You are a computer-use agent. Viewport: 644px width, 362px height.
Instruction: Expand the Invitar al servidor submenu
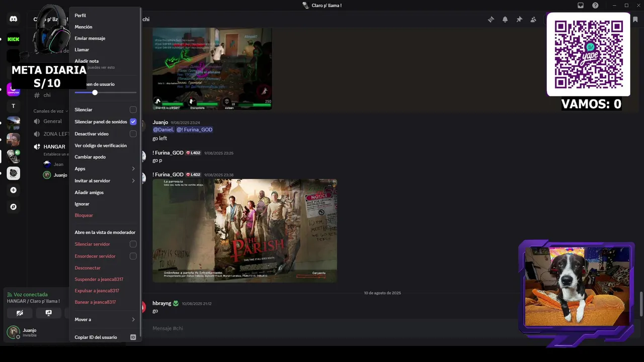coord(105,180)
